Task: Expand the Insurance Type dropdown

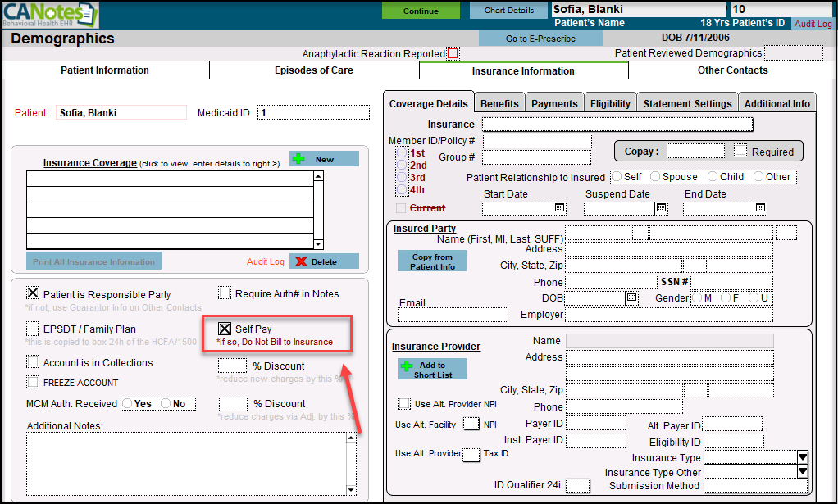Action: [803, 457]
